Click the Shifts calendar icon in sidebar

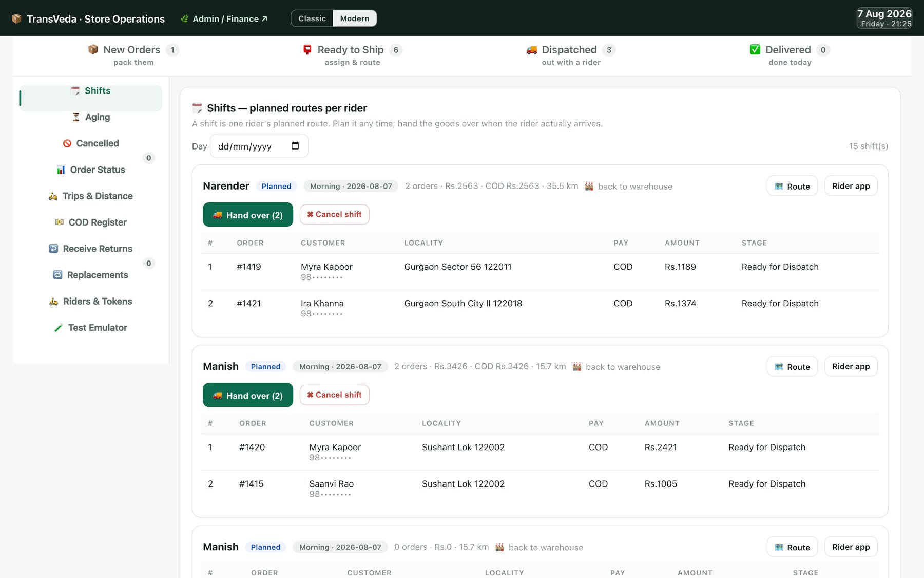tap(75, 91)
